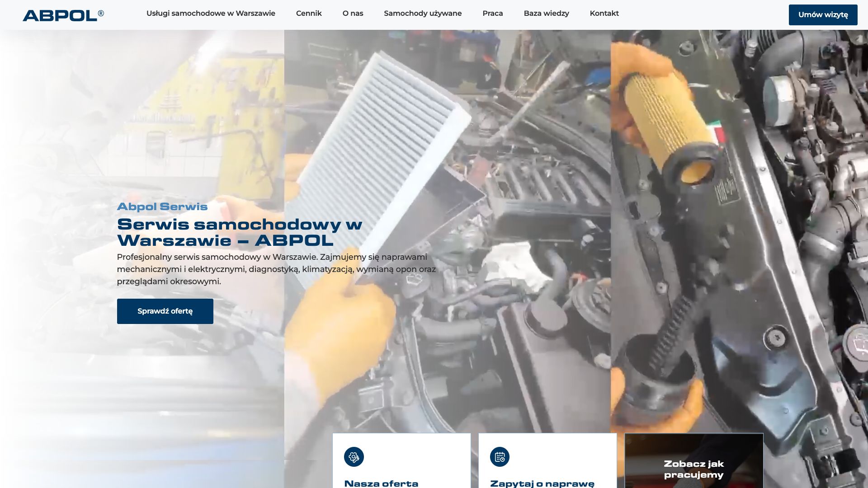Click the gear icon on Nasza oferta card
The width and height of the screenshot is (868, 488).
(354, 457)
